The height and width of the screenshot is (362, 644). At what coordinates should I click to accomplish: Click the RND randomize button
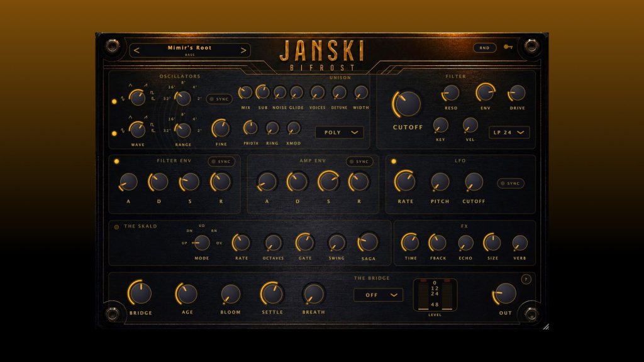(485, 48)
